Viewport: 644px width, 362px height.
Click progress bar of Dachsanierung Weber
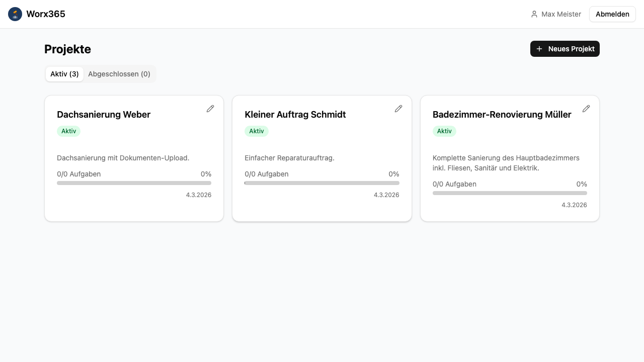tap(134, 183)
